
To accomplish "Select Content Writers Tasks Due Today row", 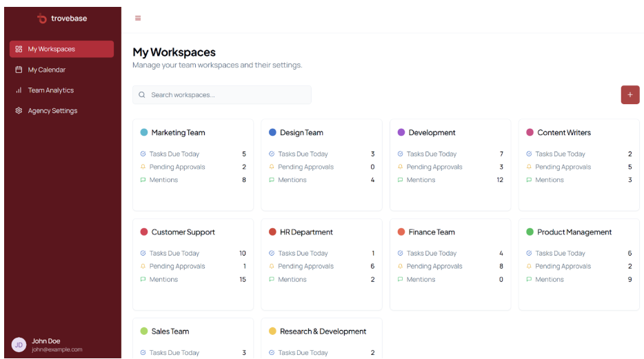I will (x=579, y=154).
